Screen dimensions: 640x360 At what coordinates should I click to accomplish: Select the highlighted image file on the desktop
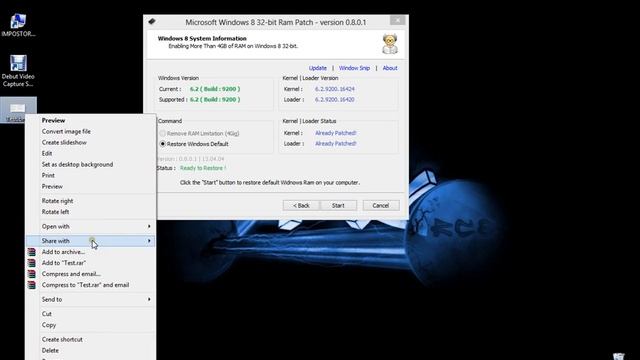click(18, 109)
